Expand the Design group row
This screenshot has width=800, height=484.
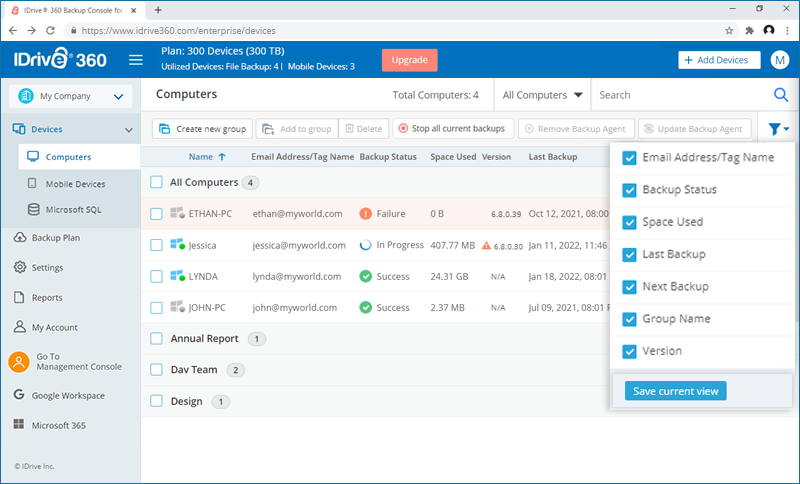coord(187,401)
